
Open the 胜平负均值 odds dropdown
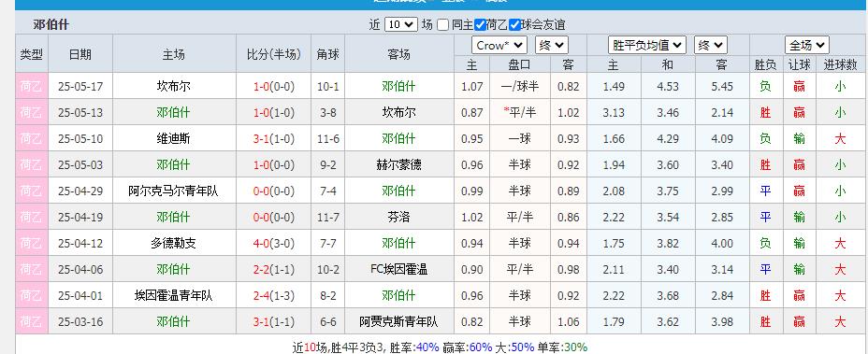647,46
